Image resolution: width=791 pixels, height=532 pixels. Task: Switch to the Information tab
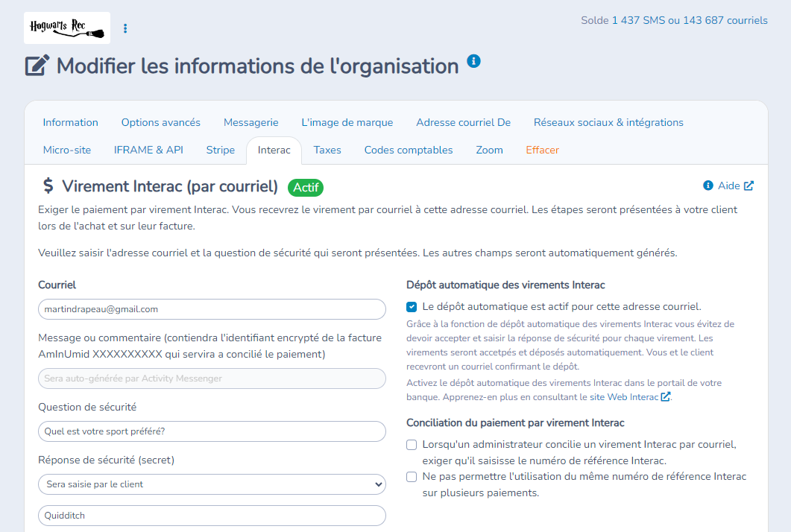point(71,122)
